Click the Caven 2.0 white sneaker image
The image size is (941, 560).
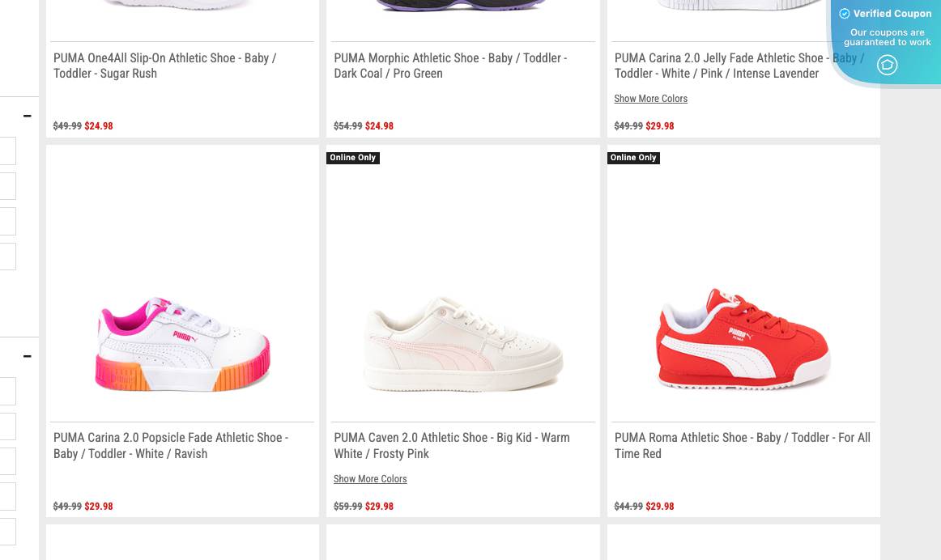462,344
